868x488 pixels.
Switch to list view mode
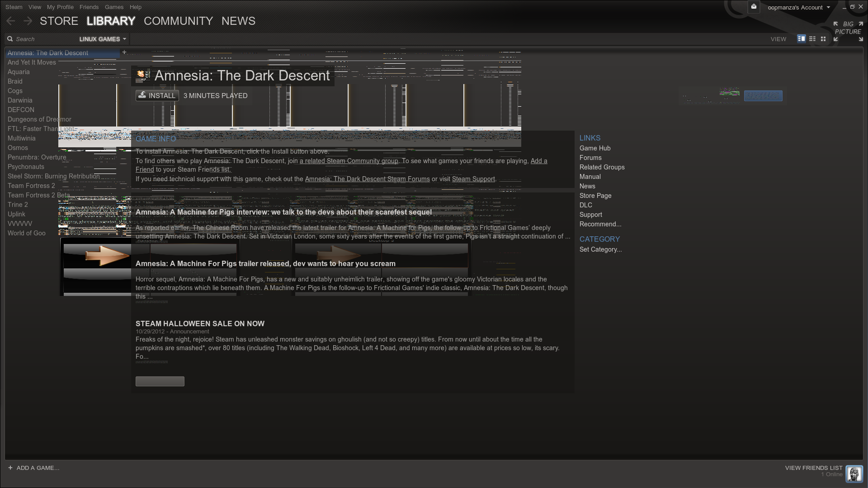point(812,39)
